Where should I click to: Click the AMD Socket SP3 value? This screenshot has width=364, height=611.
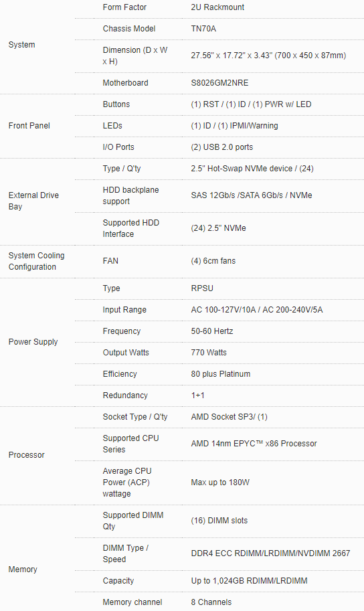point(229,416)
